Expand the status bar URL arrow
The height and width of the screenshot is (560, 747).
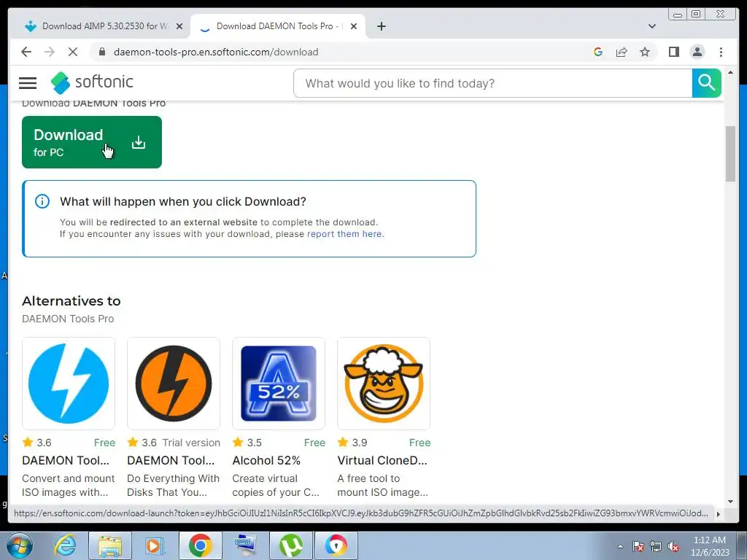tap(719, 514)
